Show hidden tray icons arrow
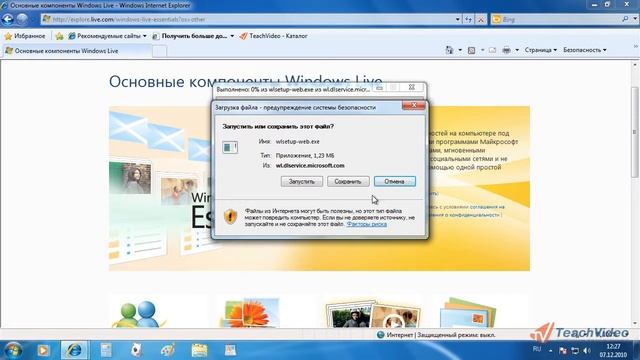The width and height of the screenshot is (640, 360). point(550,351)
